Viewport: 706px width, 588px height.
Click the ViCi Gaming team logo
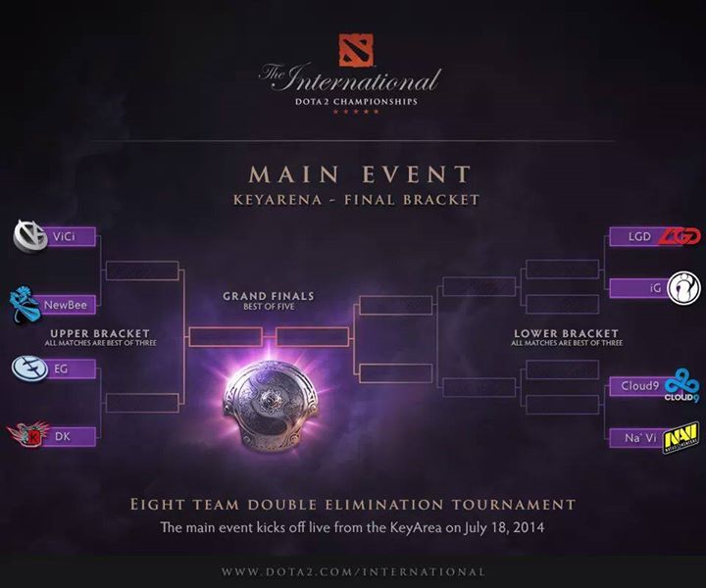pyautogui.click(x=30, y=236)
